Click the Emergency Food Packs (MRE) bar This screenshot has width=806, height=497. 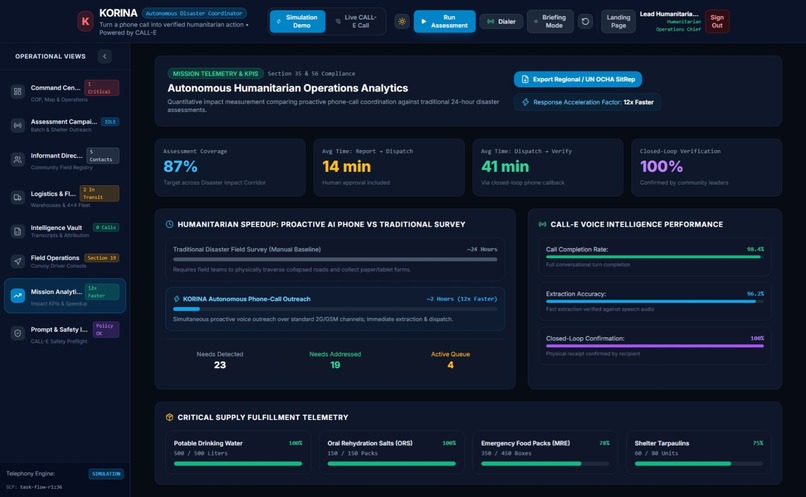point(545,464)
